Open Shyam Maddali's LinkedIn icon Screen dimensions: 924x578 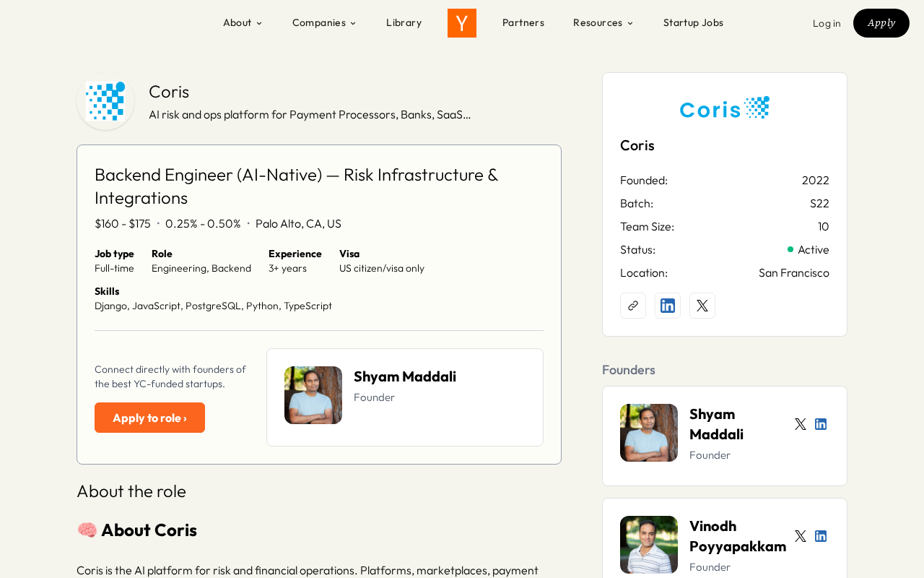(x=821, y=424)
